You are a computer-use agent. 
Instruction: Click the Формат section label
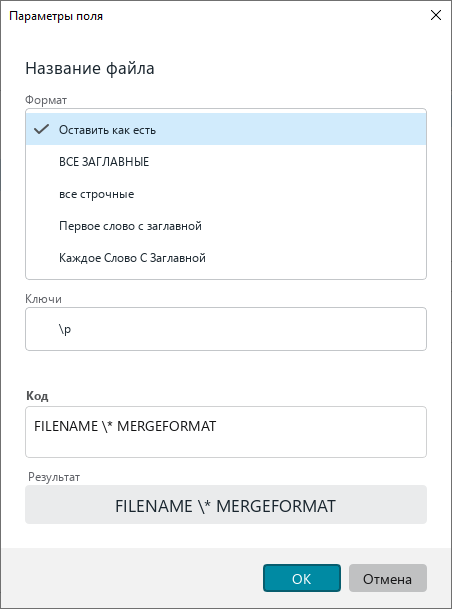pyautogui.click(x=46, y=100)
